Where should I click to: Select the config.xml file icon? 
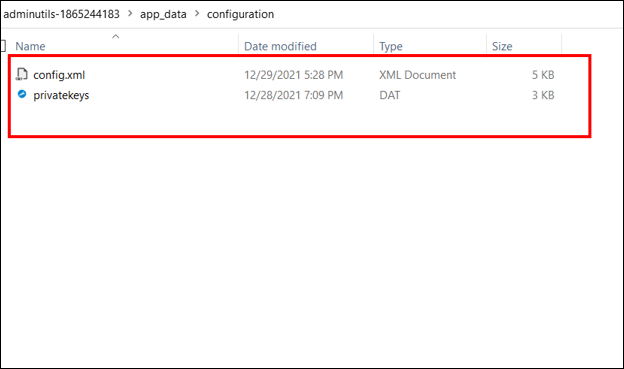click(x=22, y=74)
